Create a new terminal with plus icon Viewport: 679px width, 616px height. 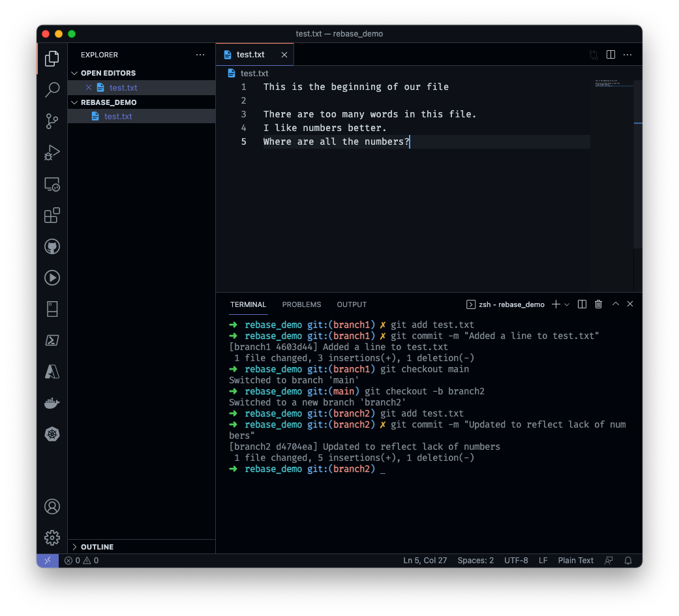point(556,304)
